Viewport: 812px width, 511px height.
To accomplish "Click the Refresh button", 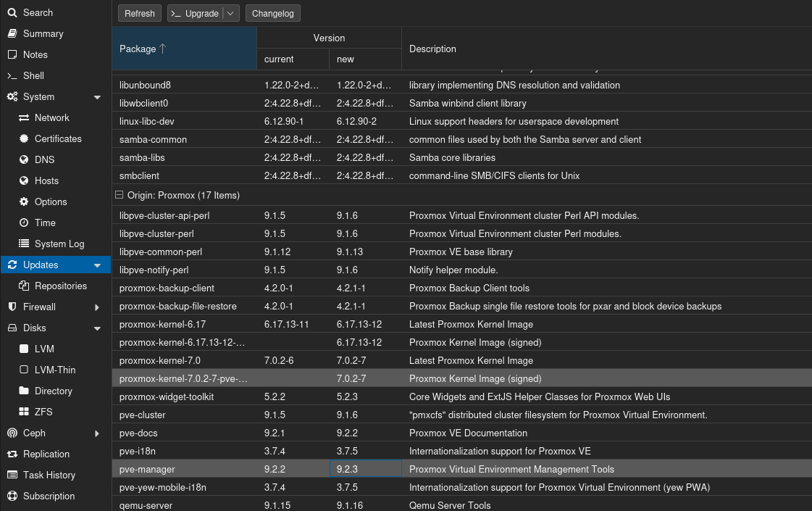I will [139, 14].
